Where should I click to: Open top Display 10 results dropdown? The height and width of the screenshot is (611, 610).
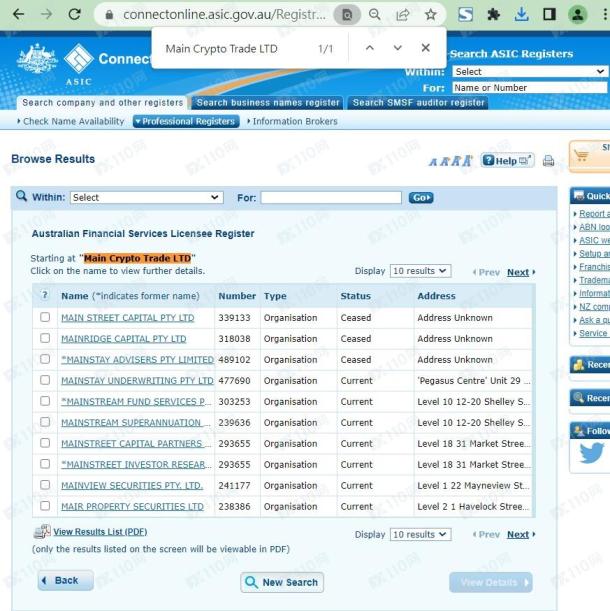coord(421,271)
